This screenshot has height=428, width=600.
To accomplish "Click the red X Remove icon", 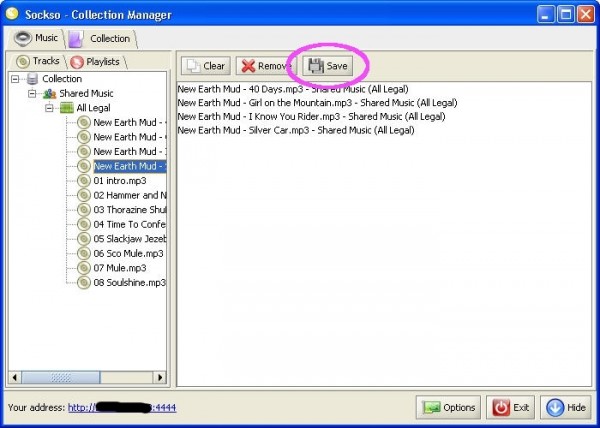I will (x=248, y=66).
